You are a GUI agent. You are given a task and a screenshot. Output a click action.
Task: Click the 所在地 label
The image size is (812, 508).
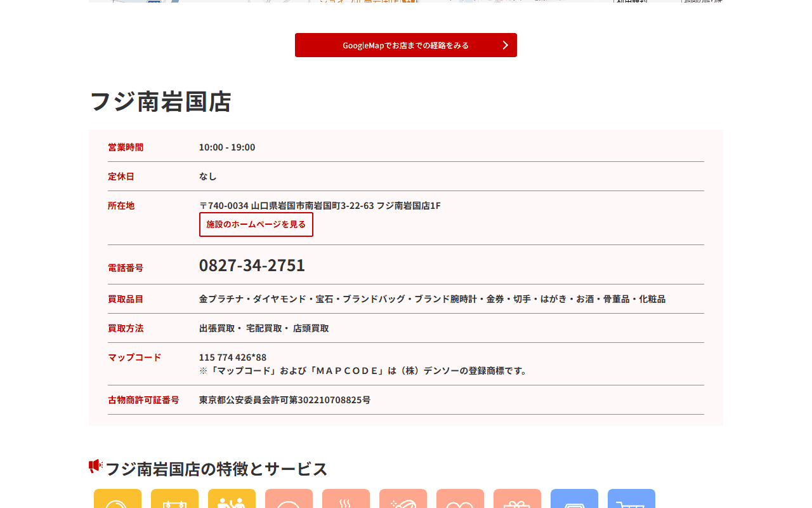pos(121,206)
